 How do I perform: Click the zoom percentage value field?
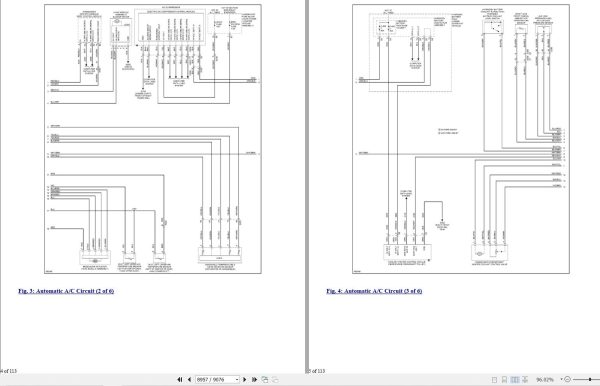(545, 379)
